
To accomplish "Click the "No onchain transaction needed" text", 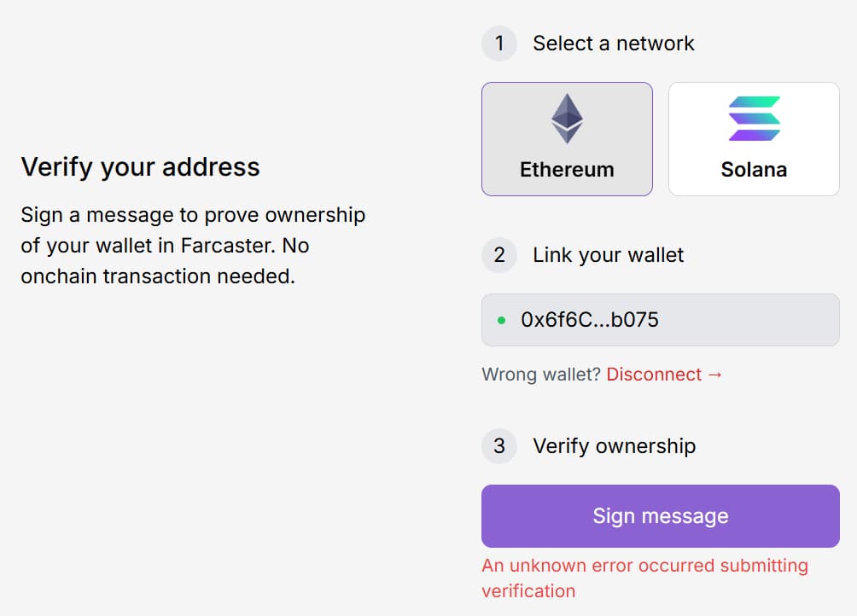I will click(x=158, y=276).
